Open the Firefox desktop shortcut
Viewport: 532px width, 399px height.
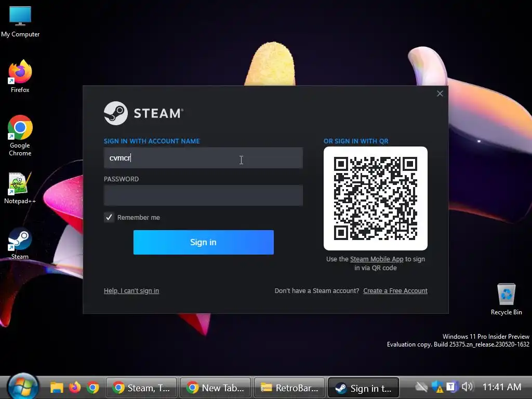[20, 77]
